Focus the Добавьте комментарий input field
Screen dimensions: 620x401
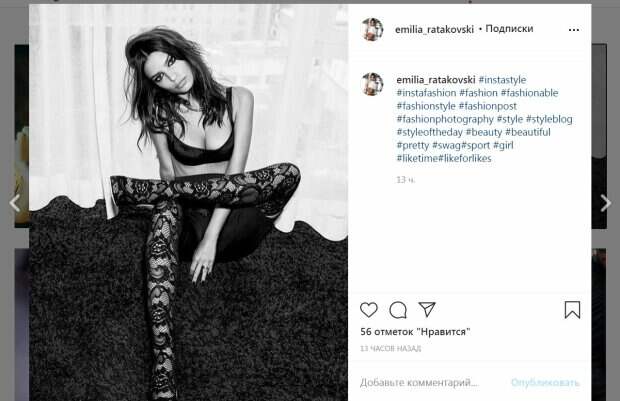419,382
